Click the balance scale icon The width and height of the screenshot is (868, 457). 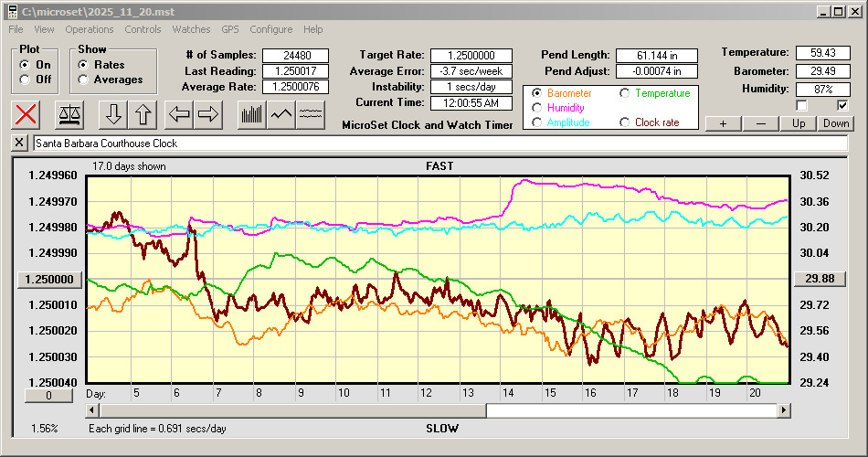[69, 114]
